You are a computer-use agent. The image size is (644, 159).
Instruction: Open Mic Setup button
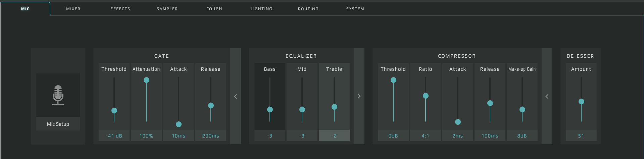(58, 124)
